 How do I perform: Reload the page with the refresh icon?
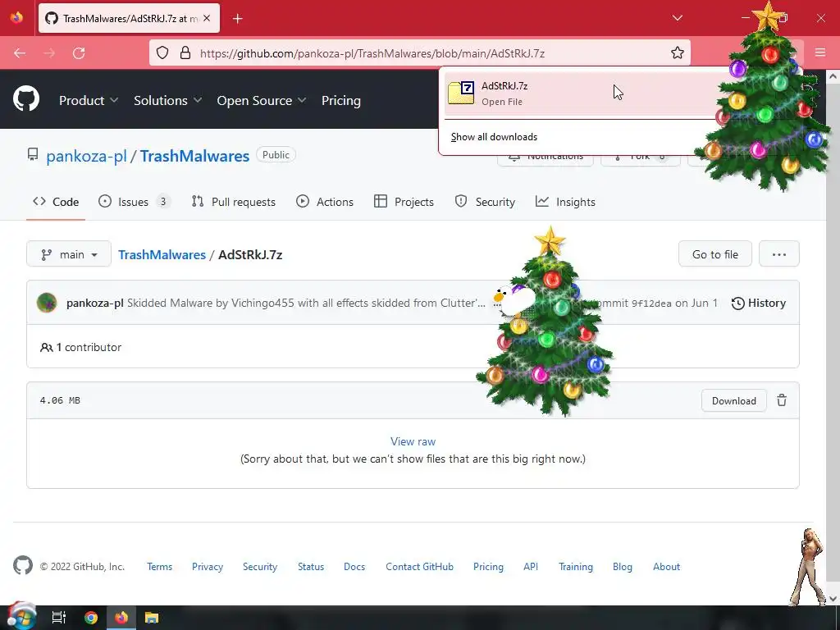(x=79, y=53)
